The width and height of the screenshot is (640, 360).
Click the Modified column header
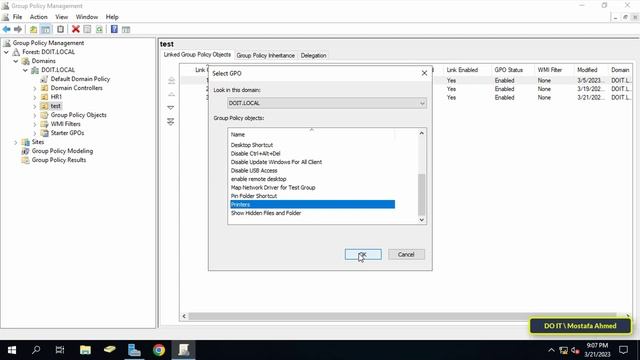[x=587, y=70]
